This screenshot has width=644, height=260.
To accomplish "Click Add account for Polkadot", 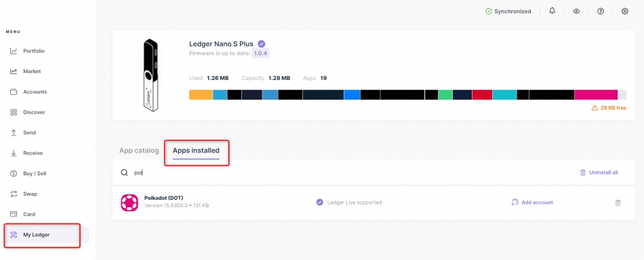I will [532, 202].
